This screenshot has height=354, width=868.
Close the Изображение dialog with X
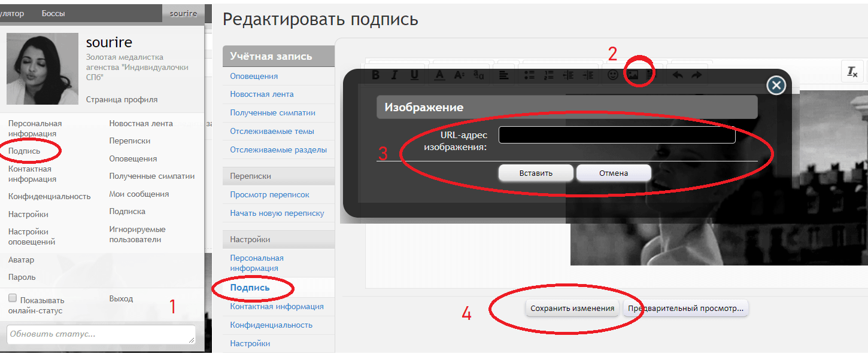[776, 86]
